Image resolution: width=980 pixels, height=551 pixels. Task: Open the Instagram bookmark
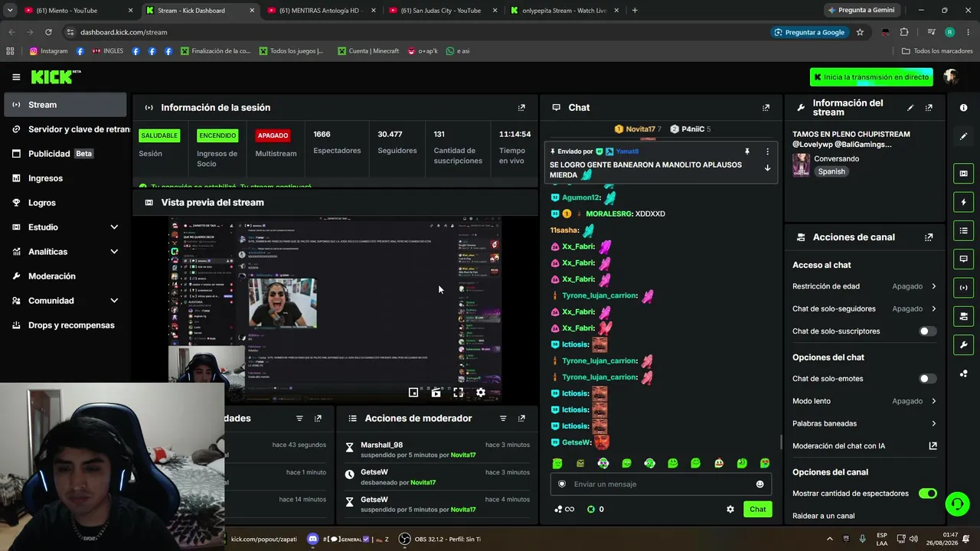pos(48,51)
